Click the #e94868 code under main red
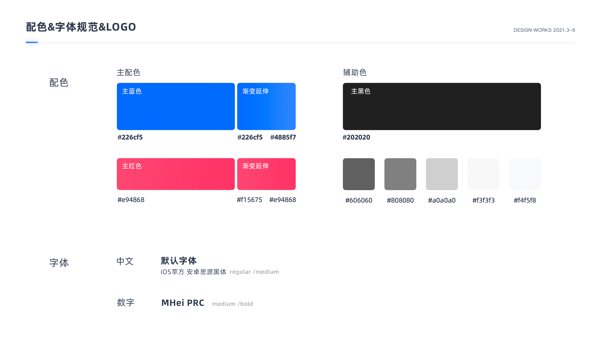Viewport: 601px width, 364px height. click(x=131, y=200)
